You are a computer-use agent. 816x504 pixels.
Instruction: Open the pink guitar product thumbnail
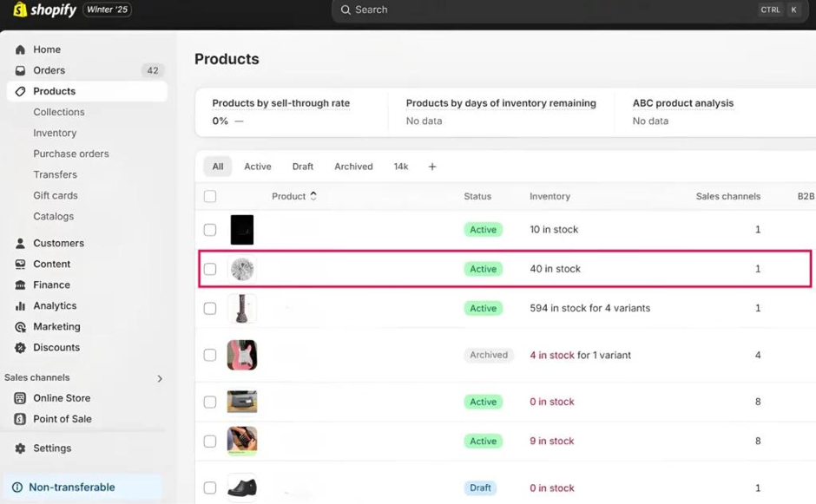[x=242, y=355]
